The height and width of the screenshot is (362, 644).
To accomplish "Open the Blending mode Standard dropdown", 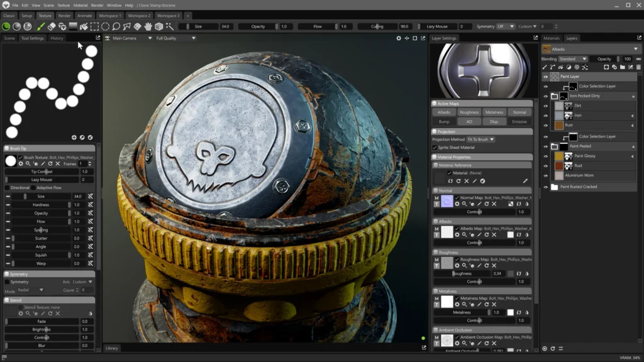I will click(572, 58).
